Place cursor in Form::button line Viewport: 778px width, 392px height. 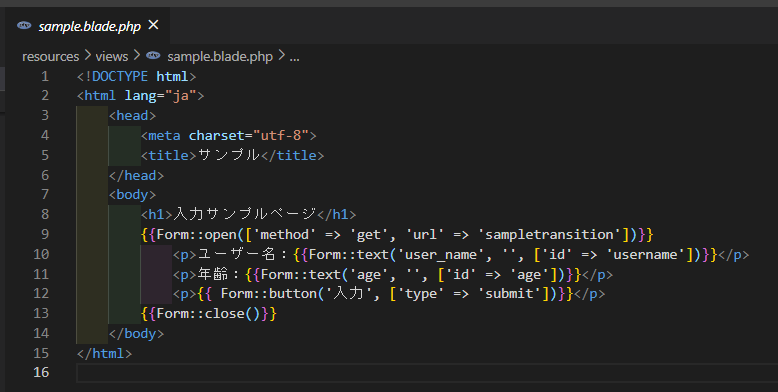coord(389,294)
